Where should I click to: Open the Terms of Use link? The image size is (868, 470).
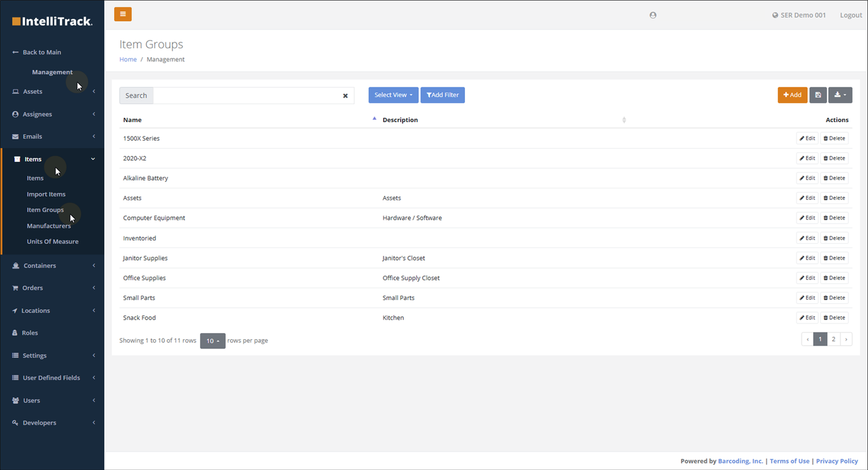tap(789, 461)
